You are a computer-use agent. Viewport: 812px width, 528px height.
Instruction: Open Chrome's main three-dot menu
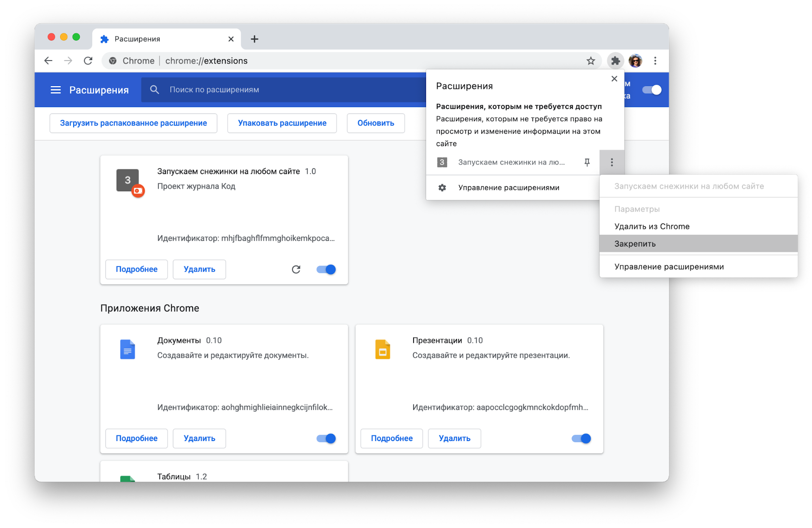click(x=655, y=61)
